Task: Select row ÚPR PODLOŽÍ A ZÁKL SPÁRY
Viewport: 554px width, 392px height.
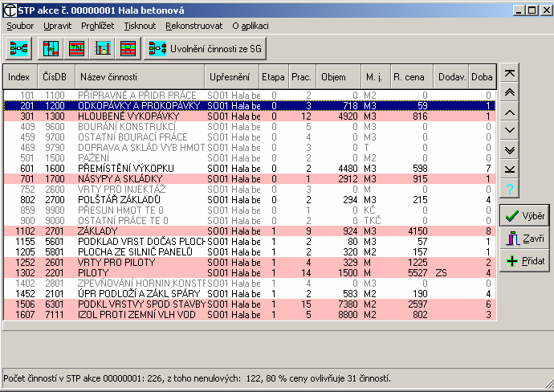Action: [250, 294]
